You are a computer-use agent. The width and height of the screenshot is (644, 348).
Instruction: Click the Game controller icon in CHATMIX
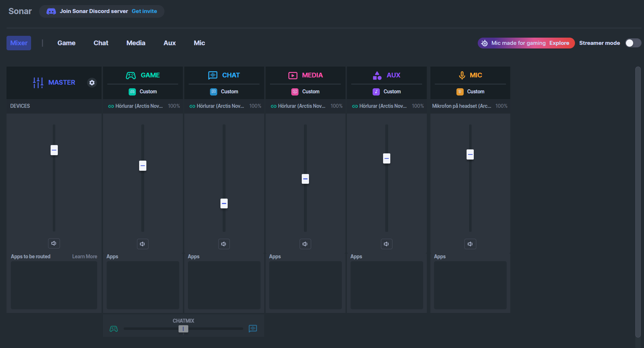113,329
